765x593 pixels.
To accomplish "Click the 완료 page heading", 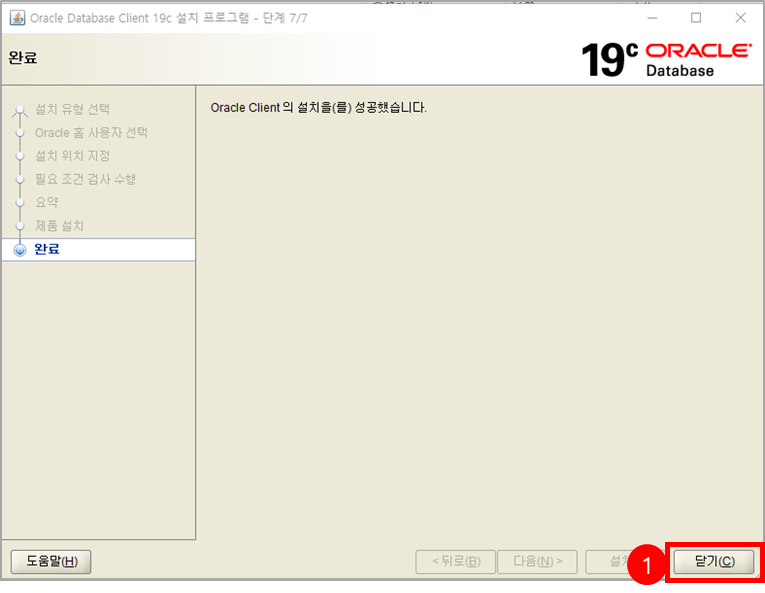I will tap(22, 58).
